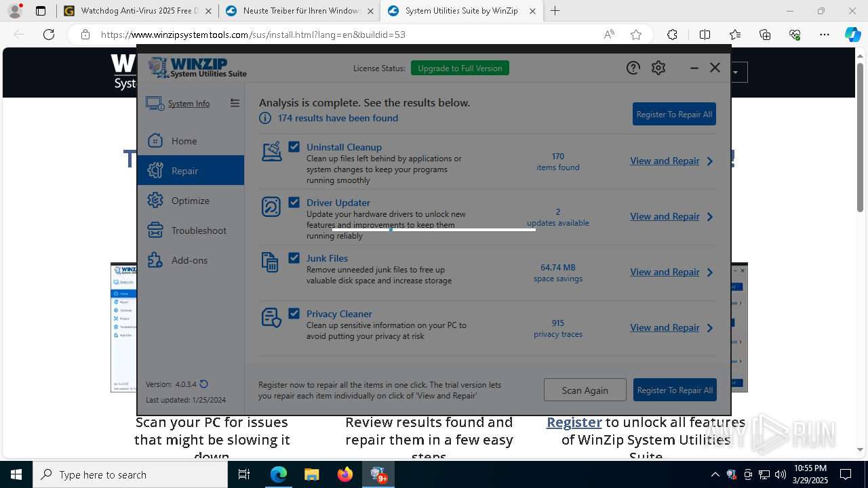
Task: Click View and Repair for Uninstall Cleanup
Action: tap(665, 161)
